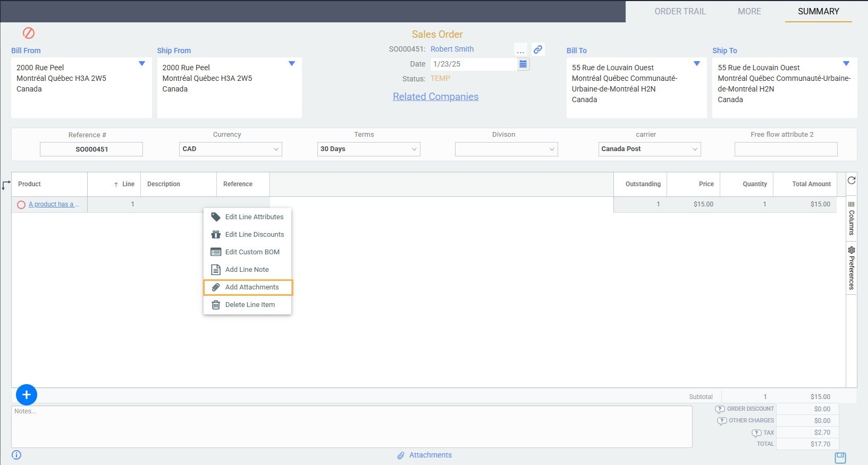Screen dimensions: 868x465
Task: Click the chain link icon beside customer
Action: click(x=538, y=49)
